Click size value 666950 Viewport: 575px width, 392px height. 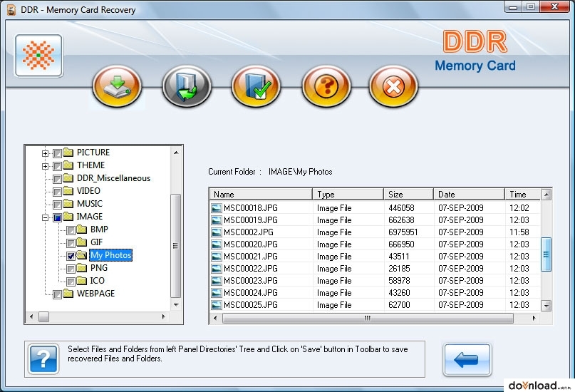point(401,244)
